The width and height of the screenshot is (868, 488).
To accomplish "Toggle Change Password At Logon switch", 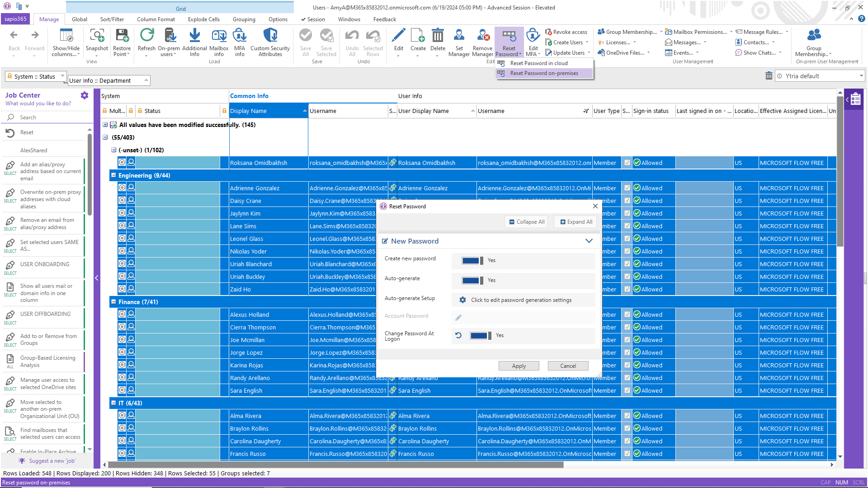I will pyautogui.click(x=481, y=336).
